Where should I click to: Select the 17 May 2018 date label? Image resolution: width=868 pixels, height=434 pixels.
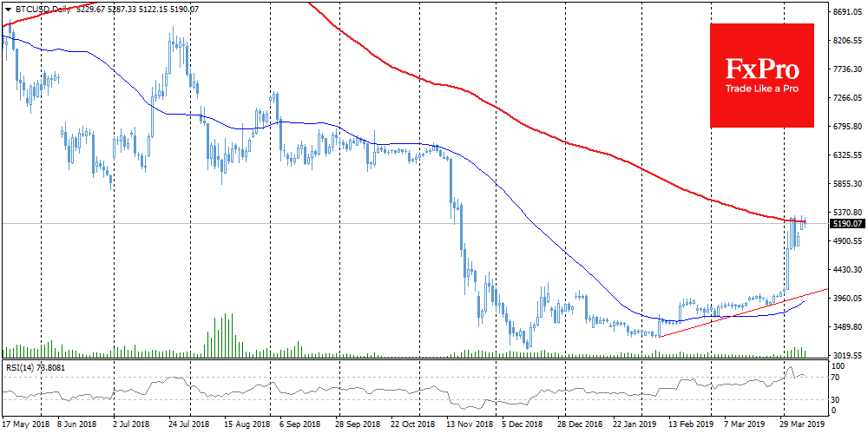pos(25,426)
